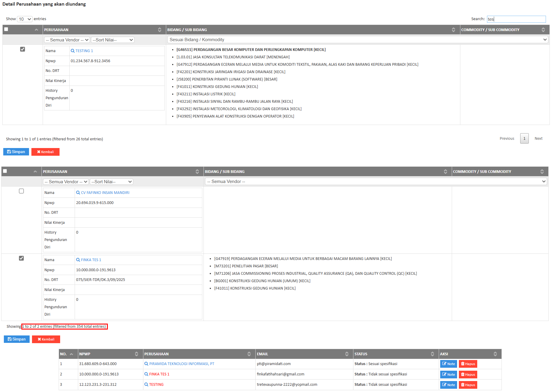Screen dimensions: 551x392
Task: Uncheck the FINKA TES 1 row checkbox
Action: pyautogui.click(x=21, y=258)
